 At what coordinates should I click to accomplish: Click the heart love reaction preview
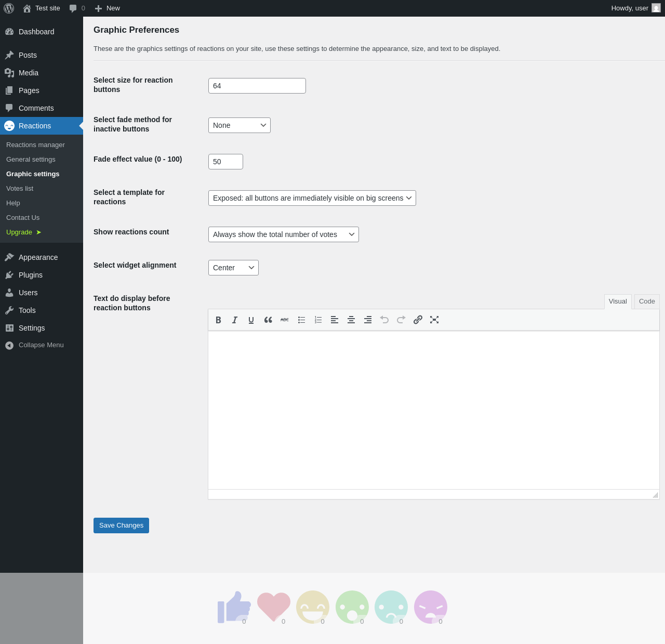coord(274,607)
